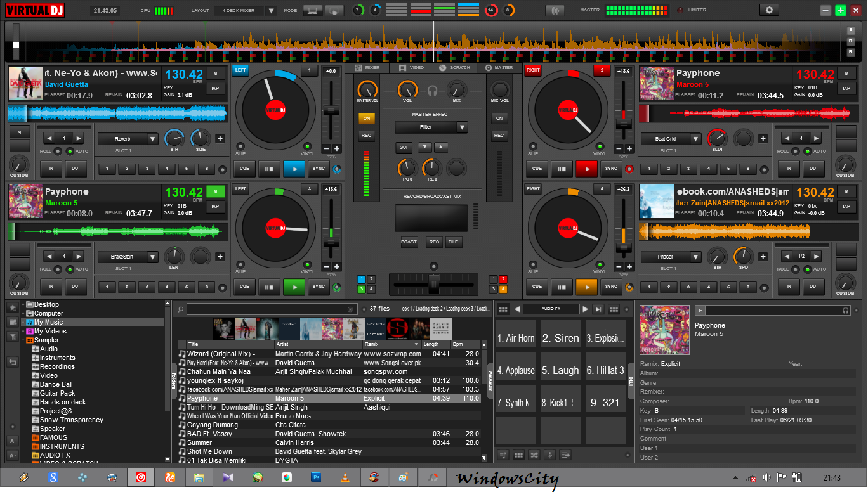This screenshot has height=497, width=868.
Task: Open the Phaser effect dropdown
Action: tap(695, 257)
